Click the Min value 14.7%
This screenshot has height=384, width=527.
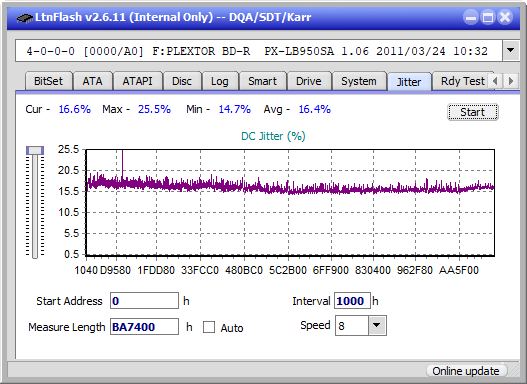(x=235, y=109)
